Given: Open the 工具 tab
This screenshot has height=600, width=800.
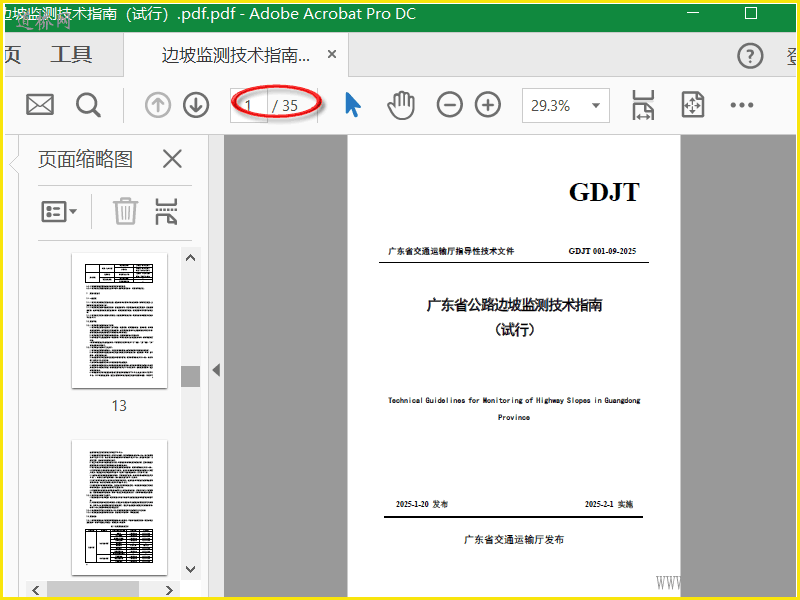Looking at the screenshot, I should [x=71, y=55].
